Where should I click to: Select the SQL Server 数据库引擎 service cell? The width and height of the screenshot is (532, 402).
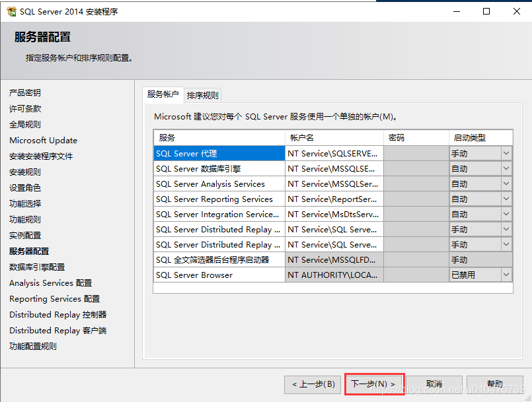219,168
